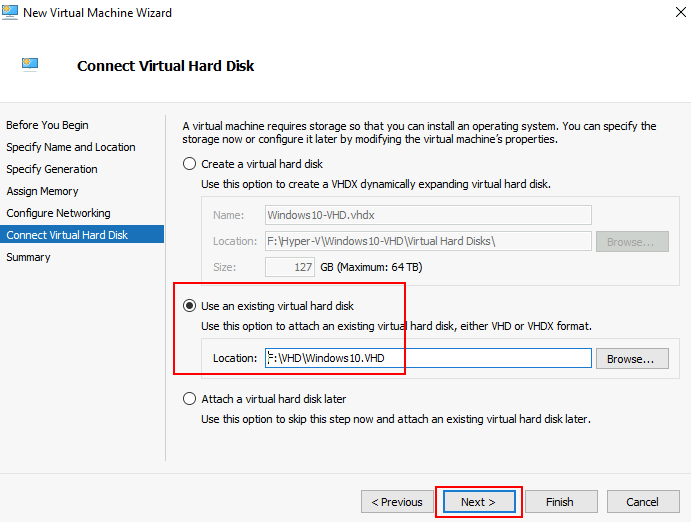Image resolution: width=691 pixels, height=522 pixels.
Task: Click the virtual machine icon beside the heading
Action: (x=30, y=65)
